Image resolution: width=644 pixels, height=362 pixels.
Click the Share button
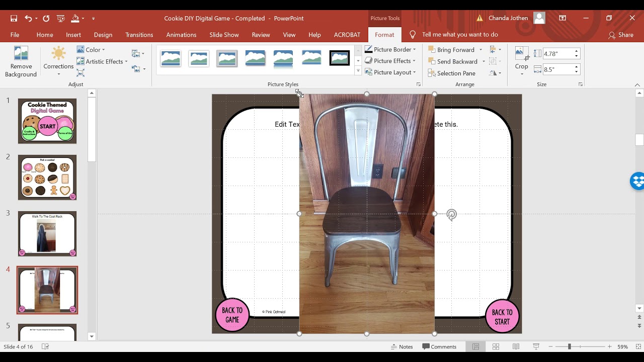621,35
